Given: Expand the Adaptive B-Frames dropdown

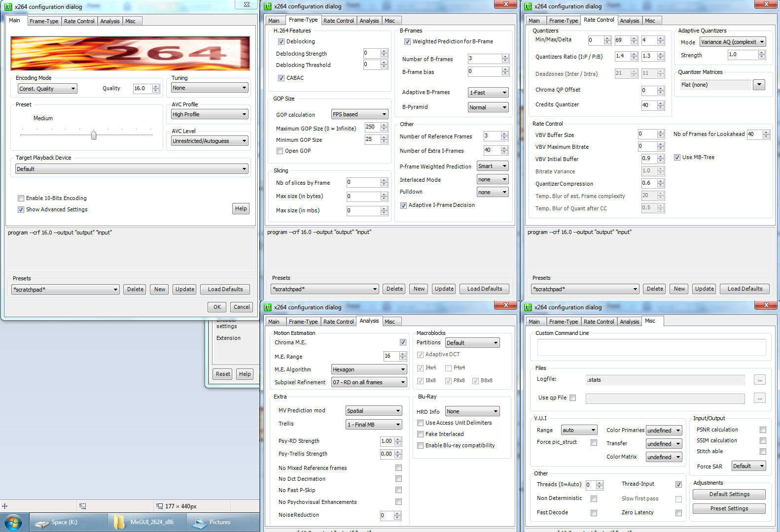Looking at the screenshot, I should pos(488,93).
